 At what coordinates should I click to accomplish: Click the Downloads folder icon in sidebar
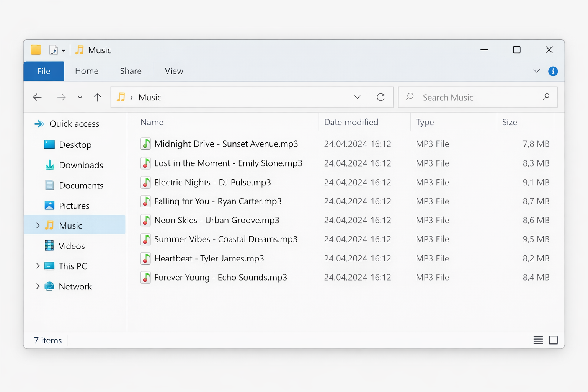(49, 165)
